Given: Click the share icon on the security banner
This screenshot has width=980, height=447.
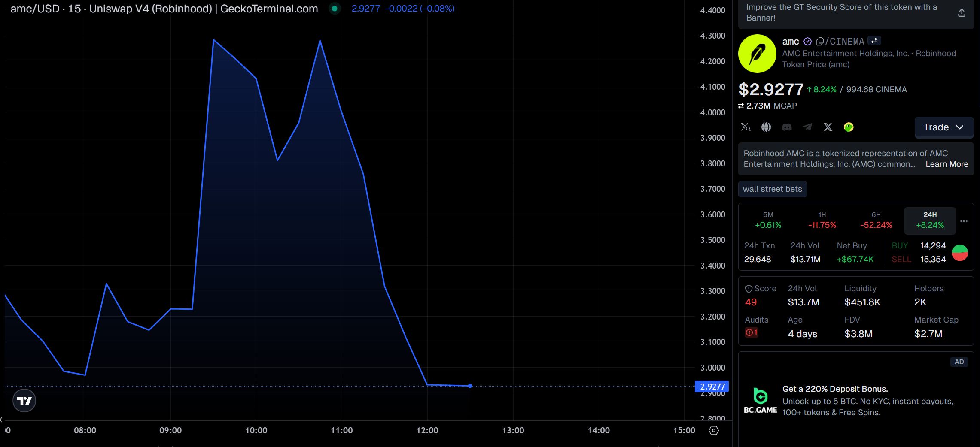Looking at the screenshot, I should [x=962, y=13].
